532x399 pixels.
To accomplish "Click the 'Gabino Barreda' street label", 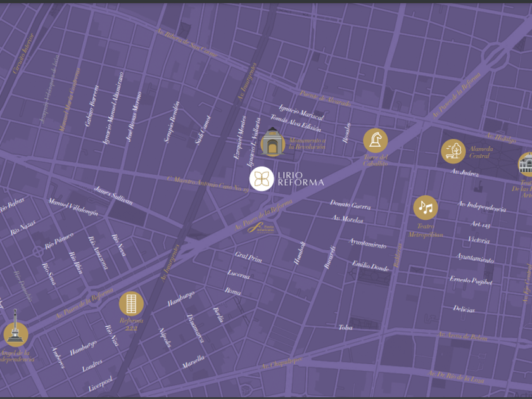I will pyautogui.click(x=92, y=106).
